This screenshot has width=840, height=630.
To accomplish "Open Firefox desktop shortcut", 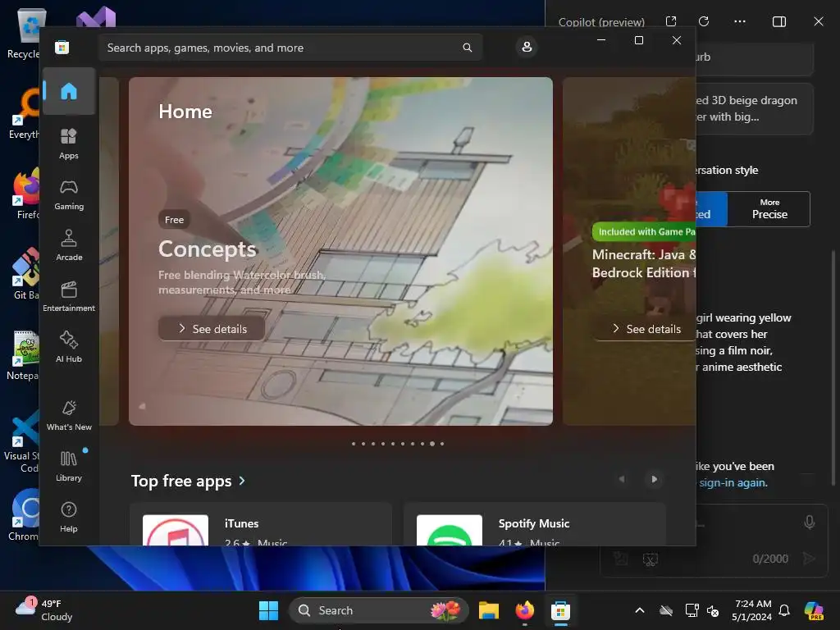I will [x=24, y=194].
